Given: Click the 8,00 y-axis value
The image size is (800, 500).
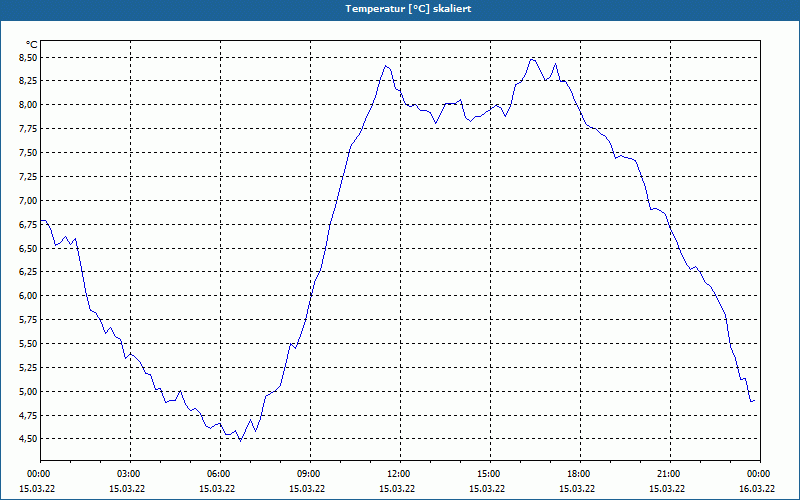Looking at the screenshot, I should [29, 105].
